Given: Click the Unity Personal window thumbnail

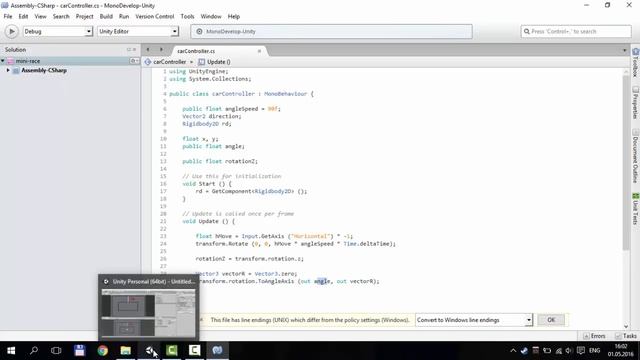Looking at the screenshot, I should click(149, 313).
